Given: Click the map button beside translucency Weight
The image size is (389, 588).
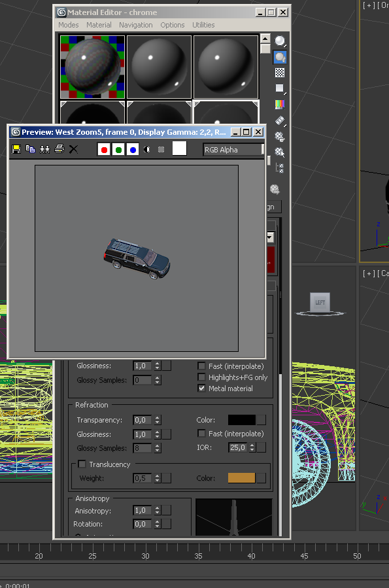Looking at the screenshot, I should pos(167,478).
